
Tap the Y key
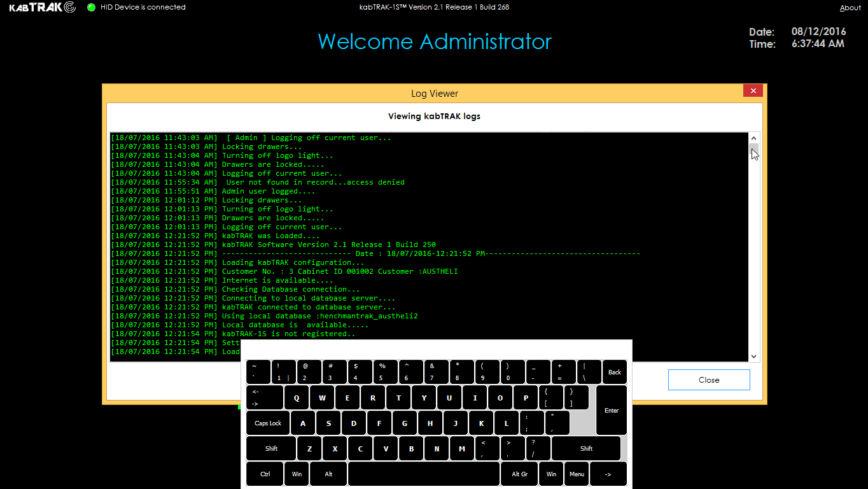click(x=424, y=397)
